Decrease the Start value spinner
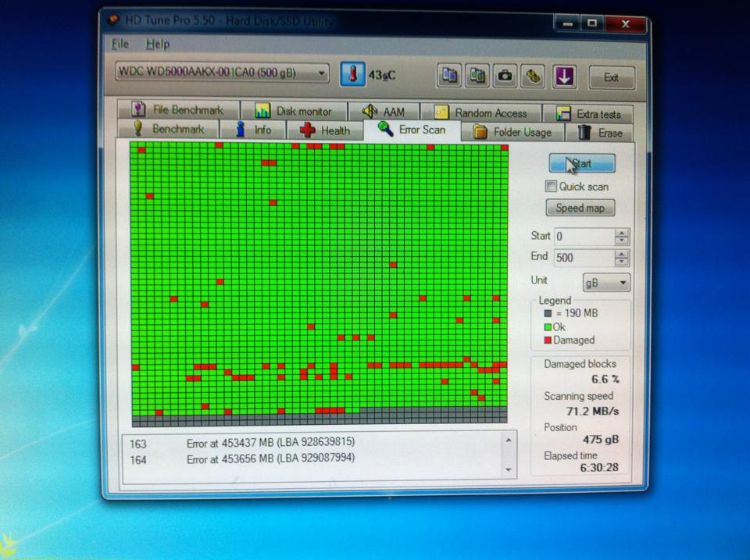Viewport: 750px width, 560px height. (621, 241)
